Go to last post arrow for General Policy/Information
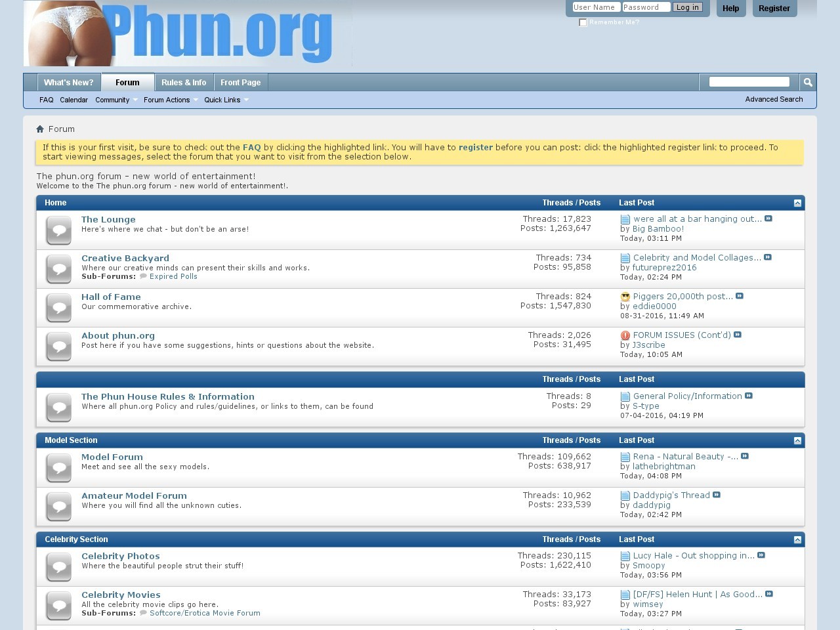840x630 pixels. coord(749,396)
